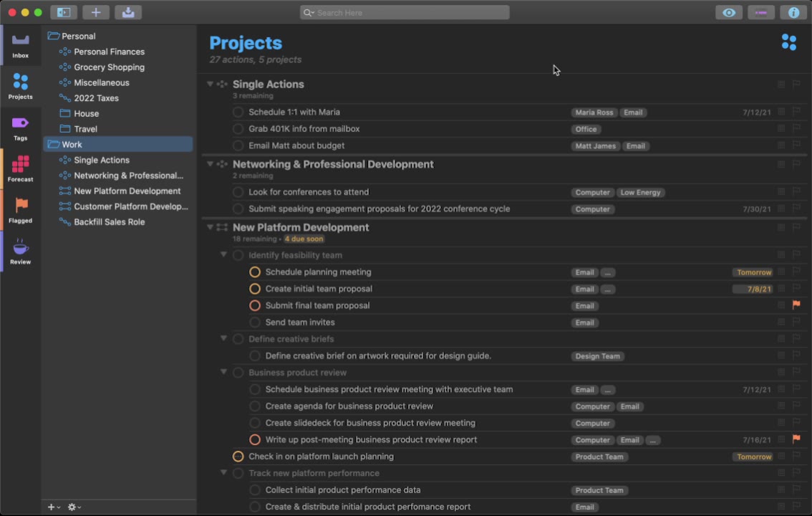Unflag Write up post-meeting review report
The image size is (812, 516).
pos(796,439)
